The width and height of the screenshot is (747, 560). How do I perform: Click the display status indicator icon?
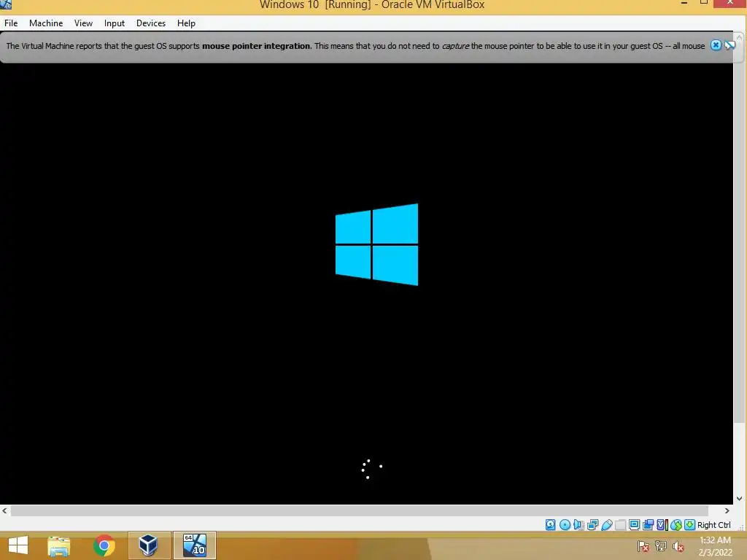tap(635, 525)
